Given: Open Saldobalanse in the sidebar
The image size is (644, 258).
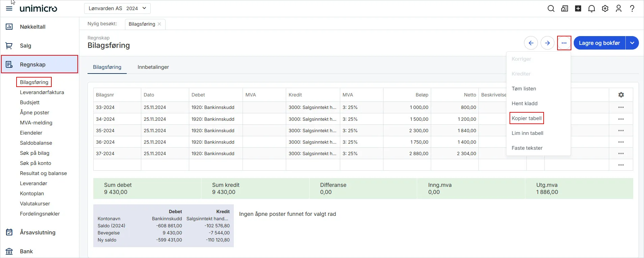Looking at the screenshot, I should coord(36,143).
